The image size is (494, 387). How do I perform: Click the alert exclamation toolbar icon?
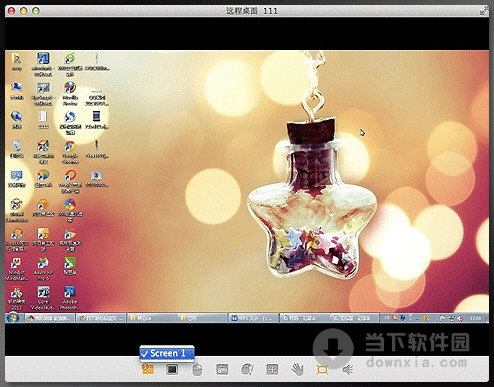[x=247, y=369]
